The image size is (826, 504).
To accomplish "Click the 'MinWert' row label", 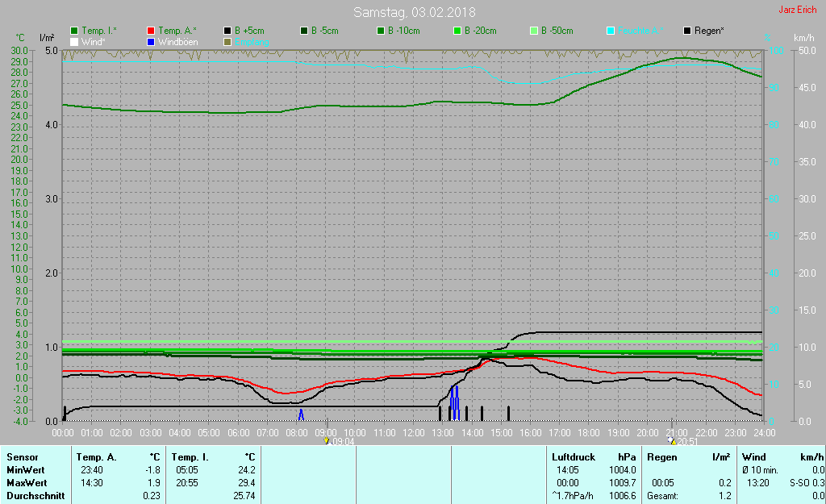I will 25,470.
